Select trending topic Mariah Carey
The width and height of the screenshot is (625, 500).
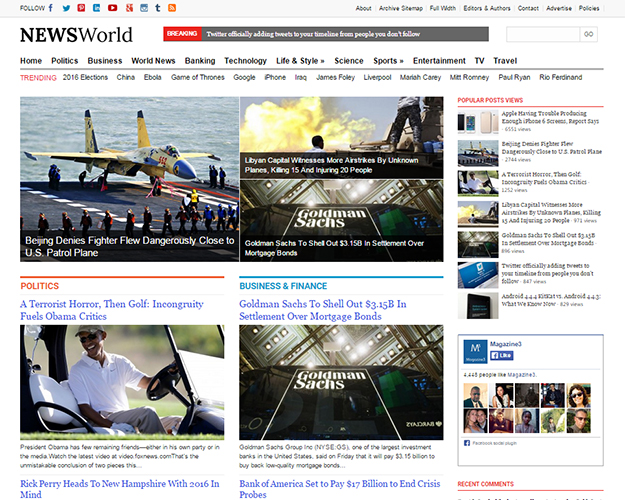click(420, 77)
